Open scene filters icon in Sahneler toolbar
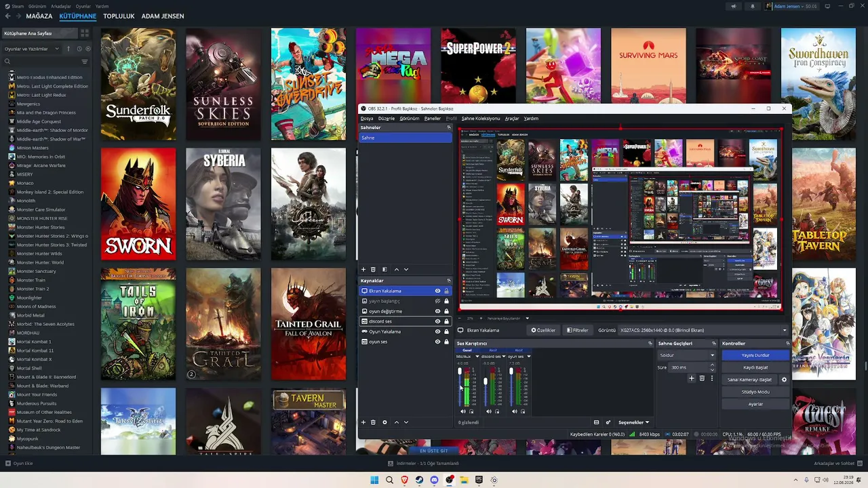 point(384,270)
